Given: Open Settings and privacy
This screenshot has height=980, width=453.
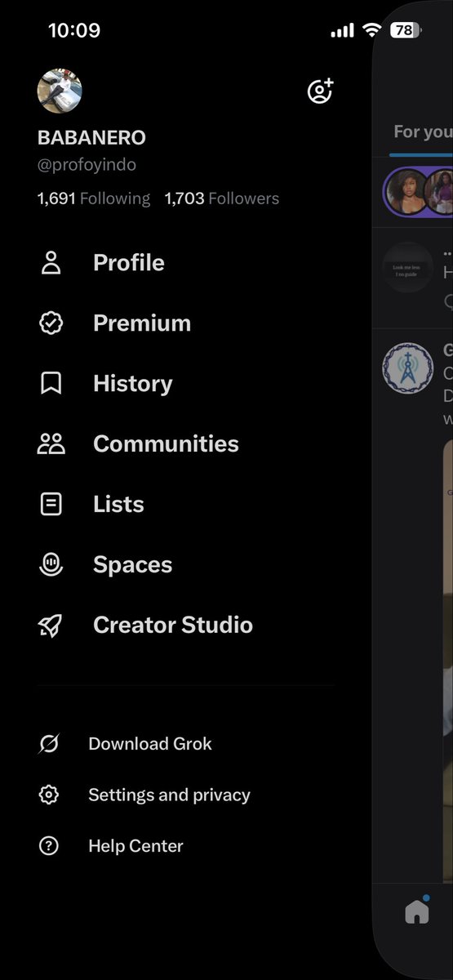Looking at the screenshot, I should [169, 795].
